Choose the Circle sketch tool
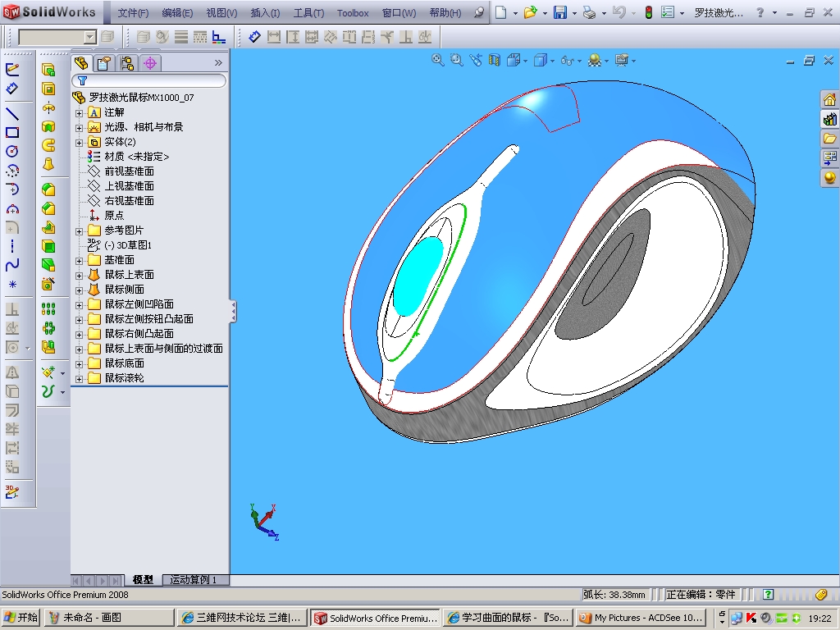Screen dimensions: 840x630 (x=11, y=152)
